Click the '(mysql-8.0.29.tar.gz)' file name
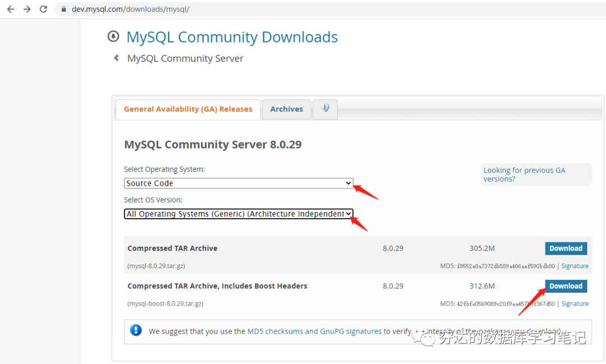Image resolution: width=606 pixels, height=364 pixels. [x=156, y=266]
